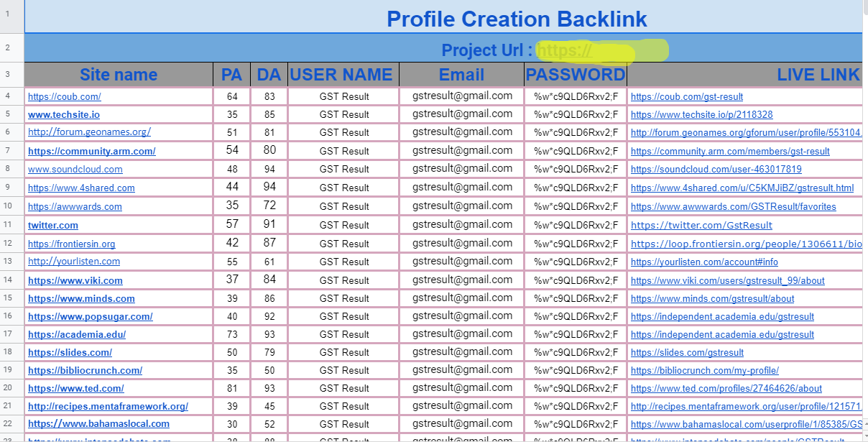
Task: Select the PA header cell
Action: coord(231,75)
